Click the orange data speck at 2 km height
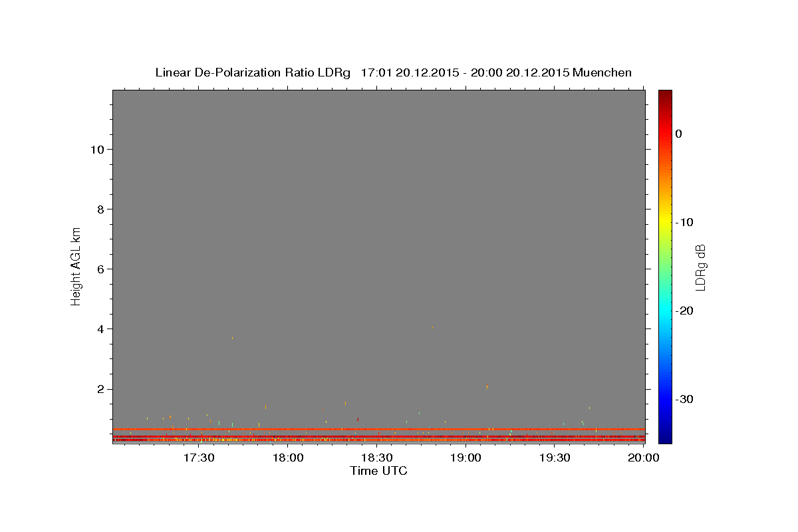Viewport: 798px width, 532px height. (487, 386)
